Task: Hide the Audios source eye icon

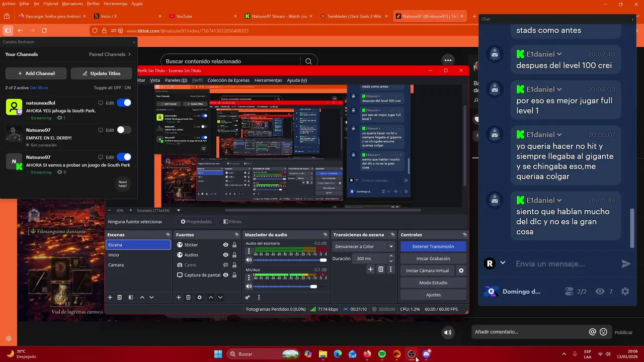Action: click(x=225, y=255)
